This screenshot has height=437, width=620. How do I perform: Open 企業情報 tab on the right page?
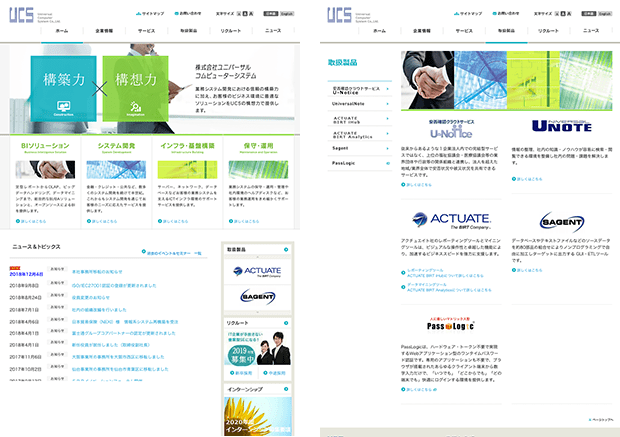pyautogui.click(x=422, y=31)
